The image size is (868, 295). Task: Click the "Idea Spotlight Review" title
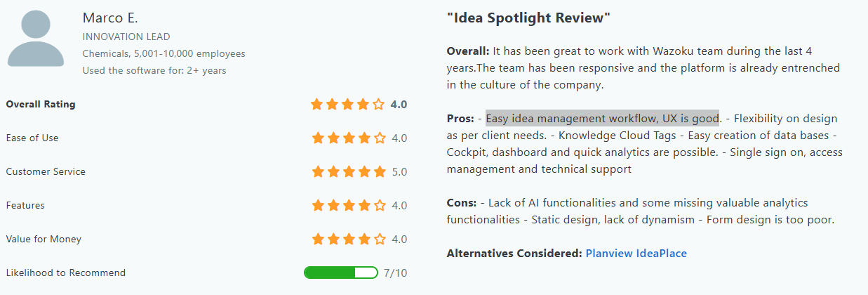point(528,18)
